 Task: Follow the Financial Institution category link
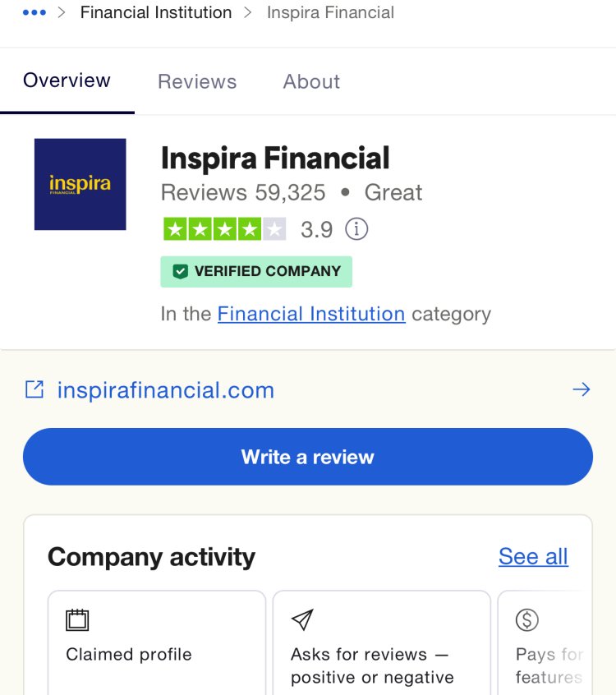(x=311, y=314)
